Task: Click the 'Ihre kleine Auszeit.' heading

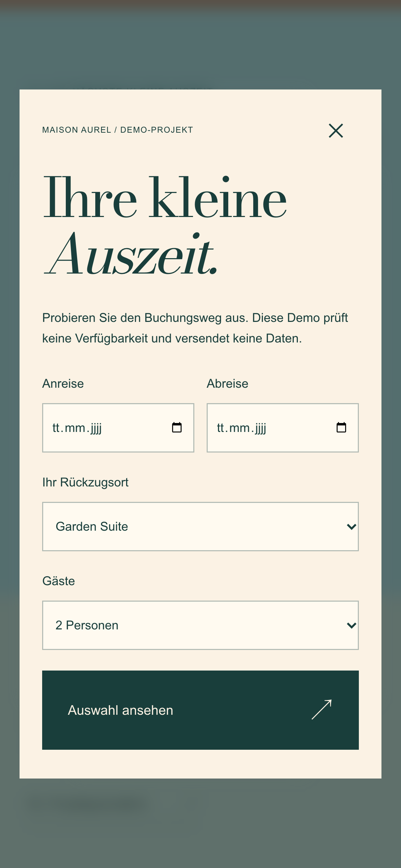Action: coord(165,226)
